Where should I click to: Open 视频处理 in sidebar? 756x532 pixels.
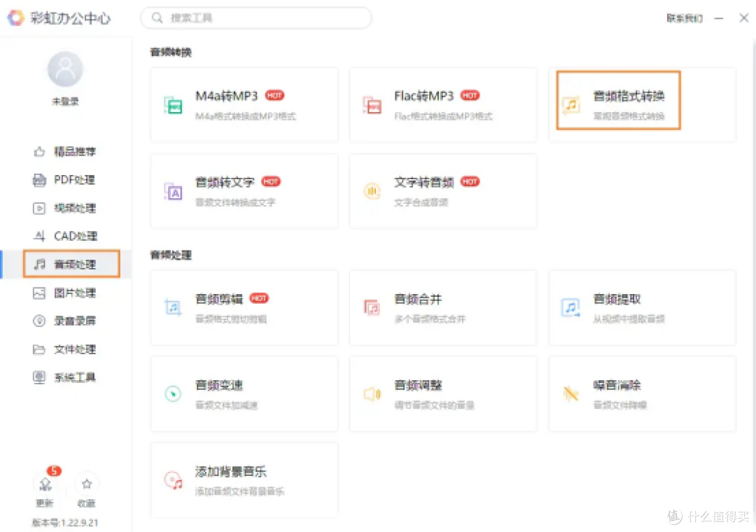point(65,208)
